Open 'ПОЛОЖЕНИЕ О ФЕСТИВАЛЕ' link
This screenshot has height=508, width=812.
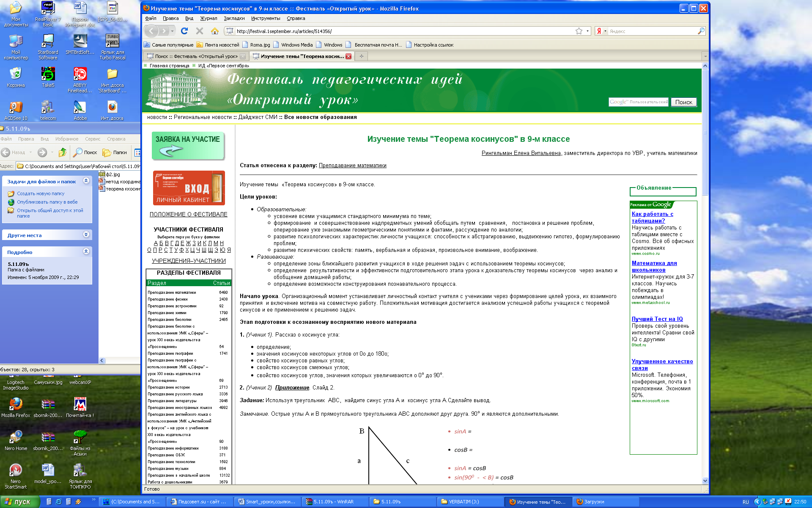coord(188,214)
